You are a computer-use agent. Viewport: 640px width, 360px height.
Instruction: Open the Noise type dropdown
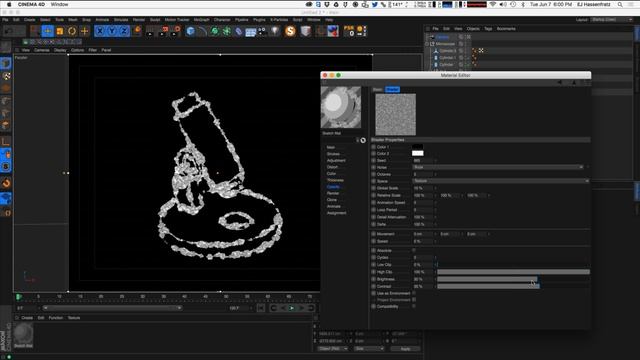point(498,167)
